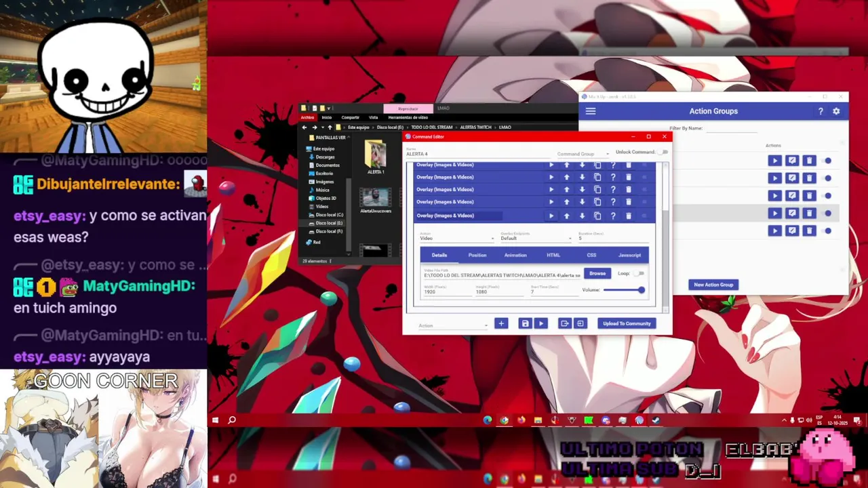This screenshot has height=488, width=868.
Task: Duplicate the expanded Overlay action
Action: coord(597,216)
